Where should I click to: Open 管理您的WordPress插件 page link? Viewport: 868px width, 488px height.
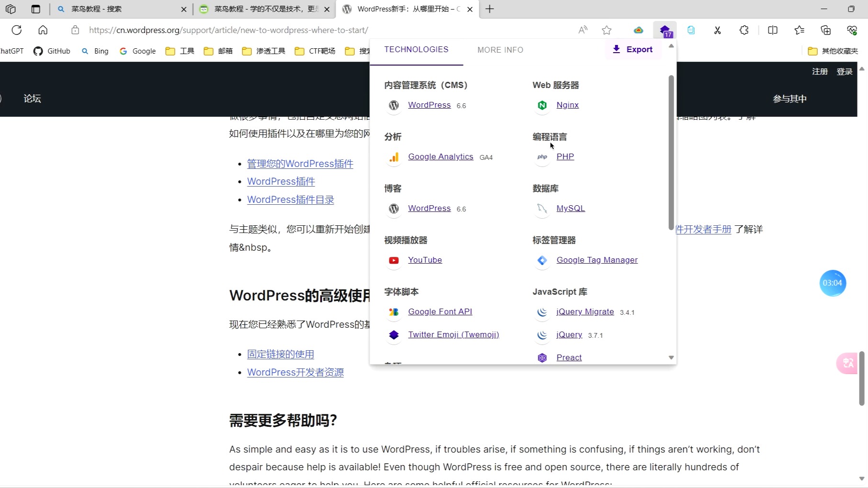click(x=300, y=164)
